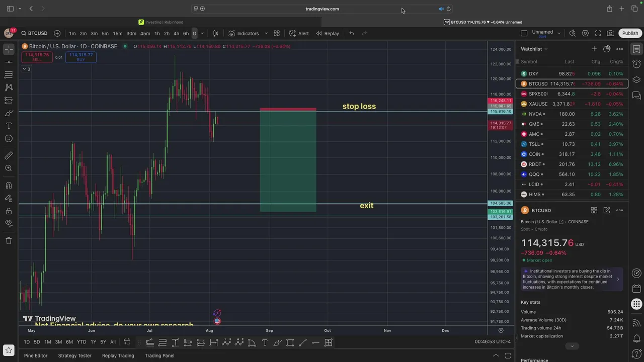The image size is (644, 362).
Task: Open the chats panel in right sidebar
Action: point(636,95)
